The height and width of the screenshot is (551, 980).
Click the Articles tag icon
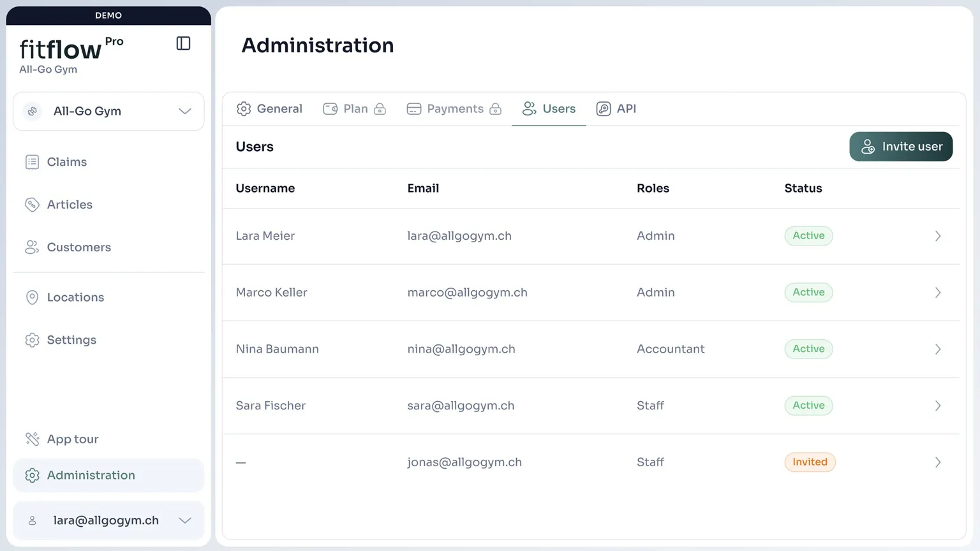(x=32, y=205)
